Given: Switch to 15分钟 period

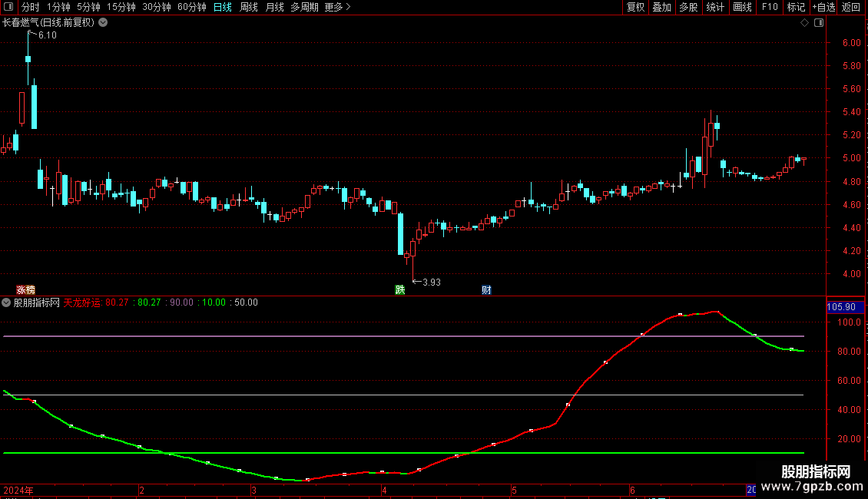Looking at the screenshot, I should pos(121,7).
